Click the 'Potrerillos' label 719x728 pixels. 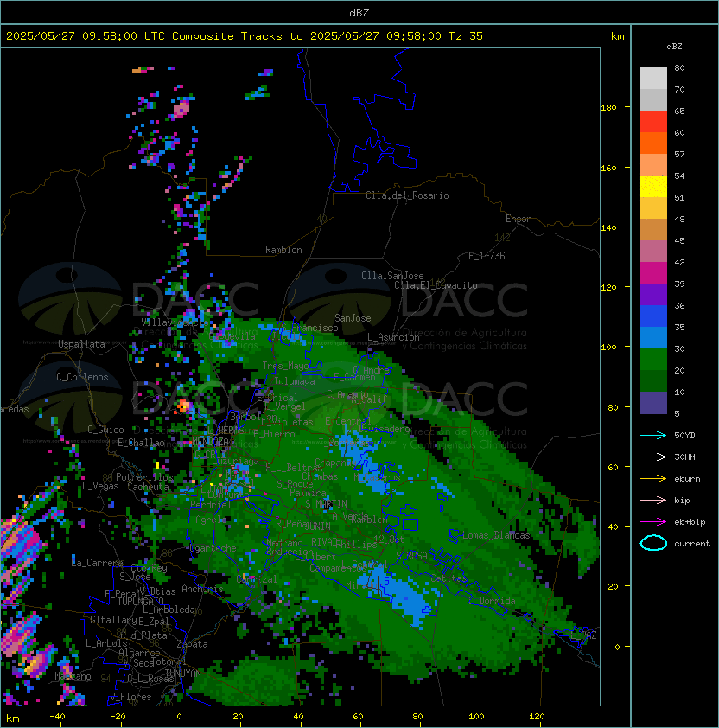pos(144,477)
